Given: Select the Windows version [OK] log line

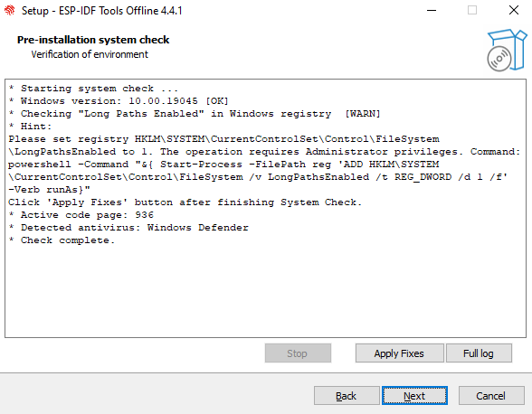Looking at the screenshot, I should 119,101.
